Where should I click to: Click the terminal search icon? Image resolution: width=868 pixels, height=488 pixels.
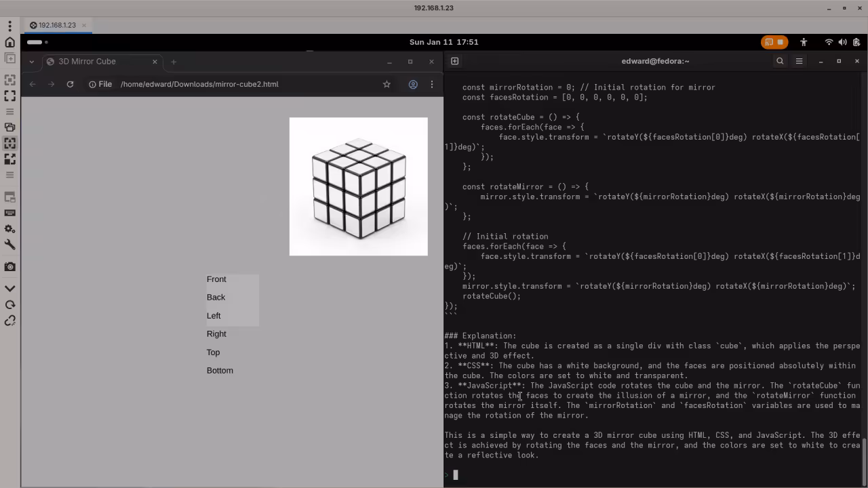pos(780,61)
